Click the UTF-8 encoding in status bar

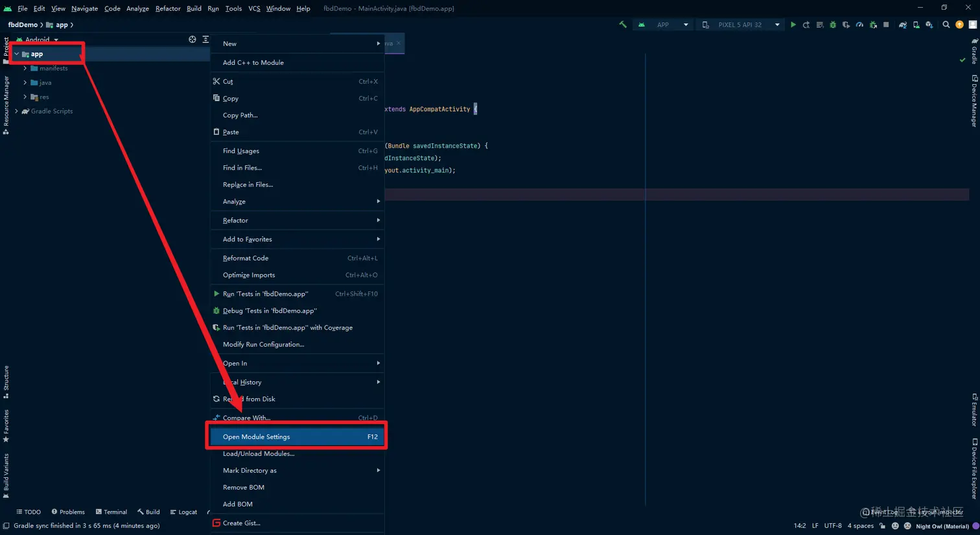(833, 526)
